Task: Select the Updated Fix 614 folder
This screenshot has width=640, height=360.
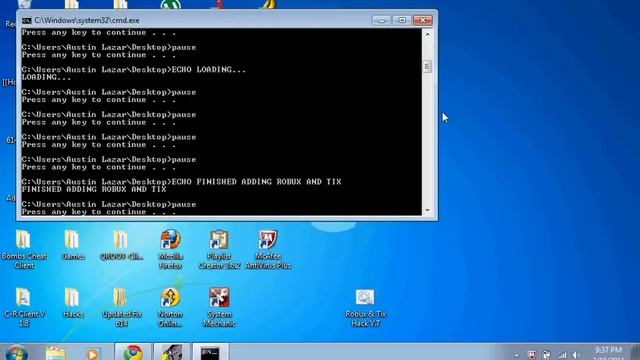Action: tap(121, 307)
